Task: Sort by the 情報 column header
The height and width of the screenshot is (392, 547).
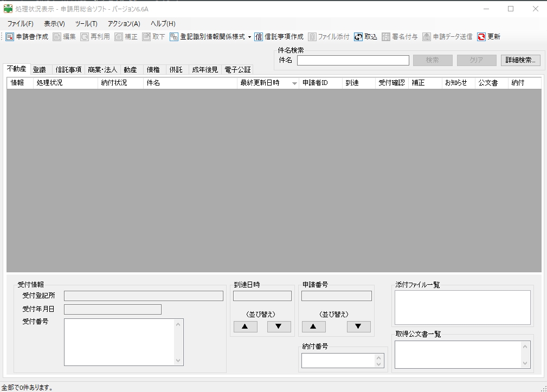Action: point(20,83)
